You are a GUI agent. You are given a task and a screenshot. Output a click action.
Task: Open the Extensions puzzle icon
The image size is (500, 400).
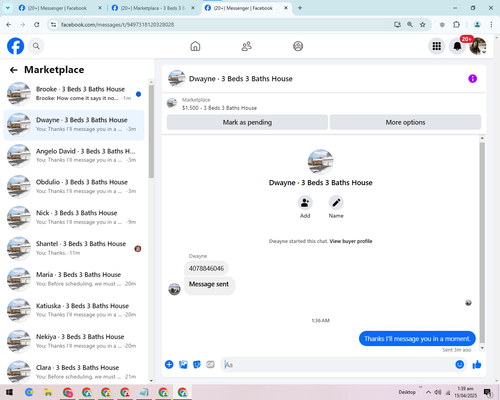pos(456,24)
